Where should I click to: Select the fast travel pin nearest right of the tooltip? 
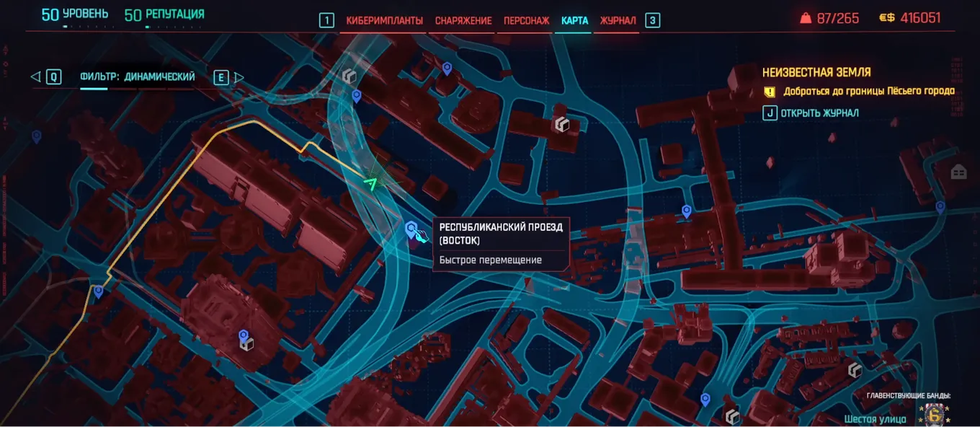click(x=687, y=211)
